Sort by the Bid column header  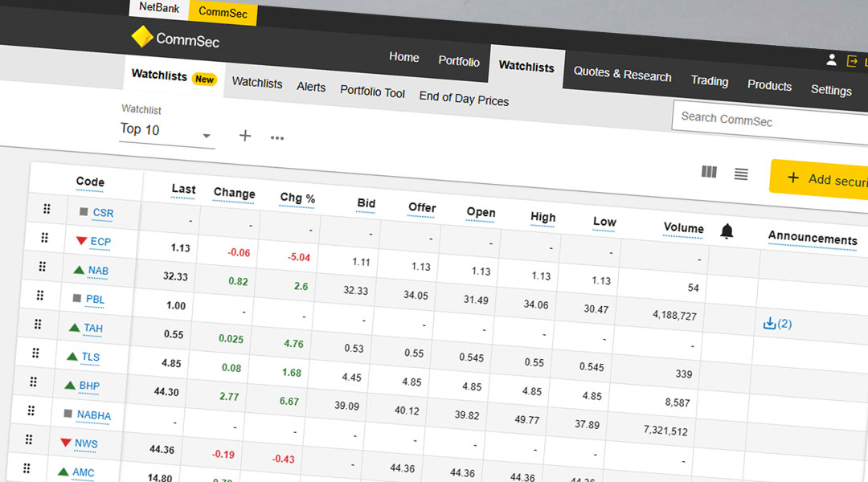(366, 203)
